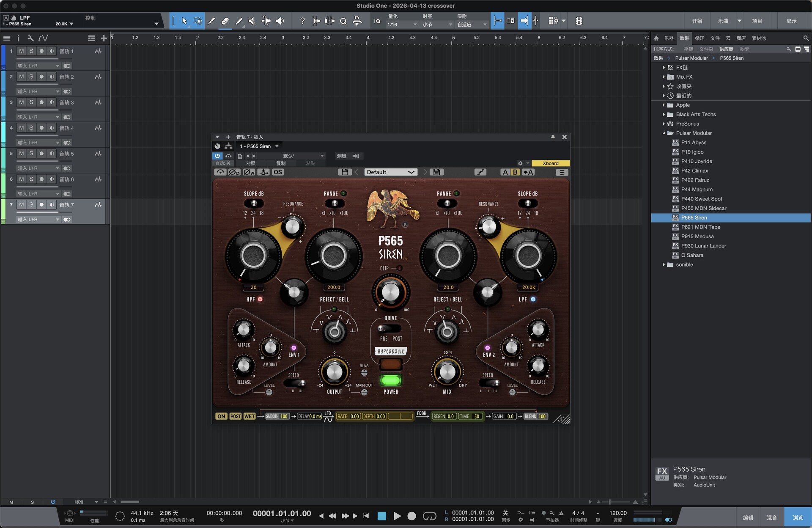
Task: Enable the HPF filter LED
Action: [260, 299]
